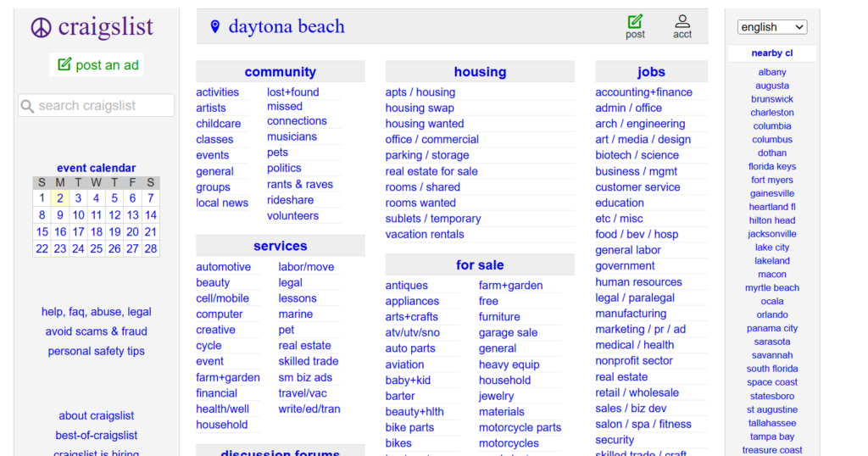
Task: Open the event calendar heading link
Action: (x=97, y=168)
